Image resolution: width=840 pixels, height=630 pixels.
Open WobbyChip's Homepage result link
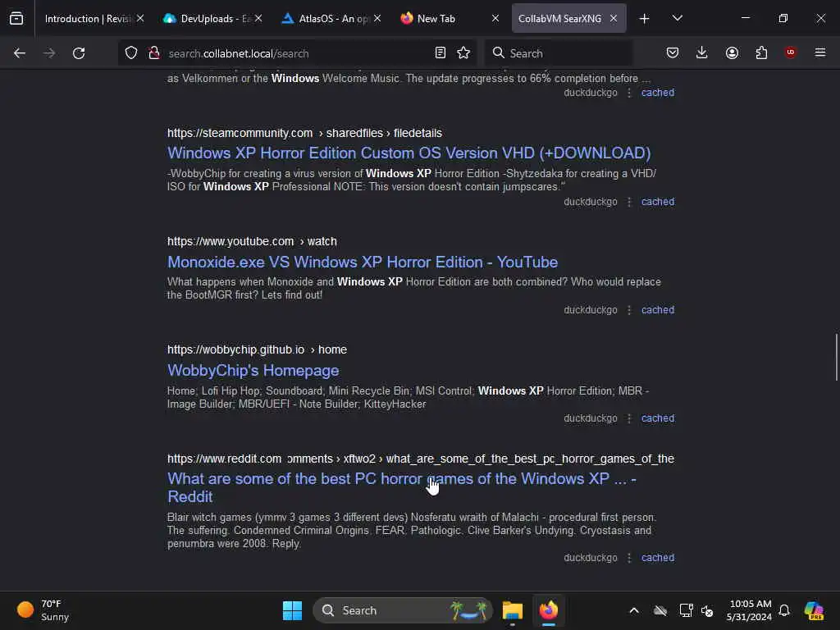click(x=253, y=371)
